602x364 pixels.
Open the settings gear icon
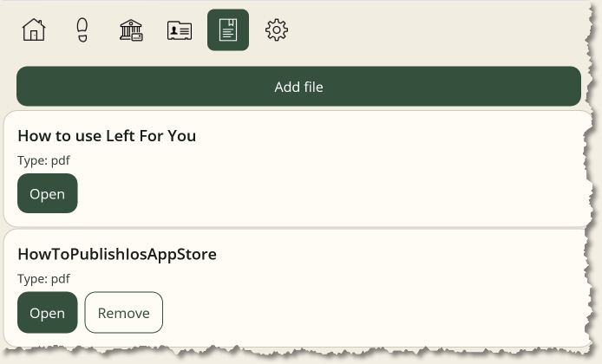[277, 30]
